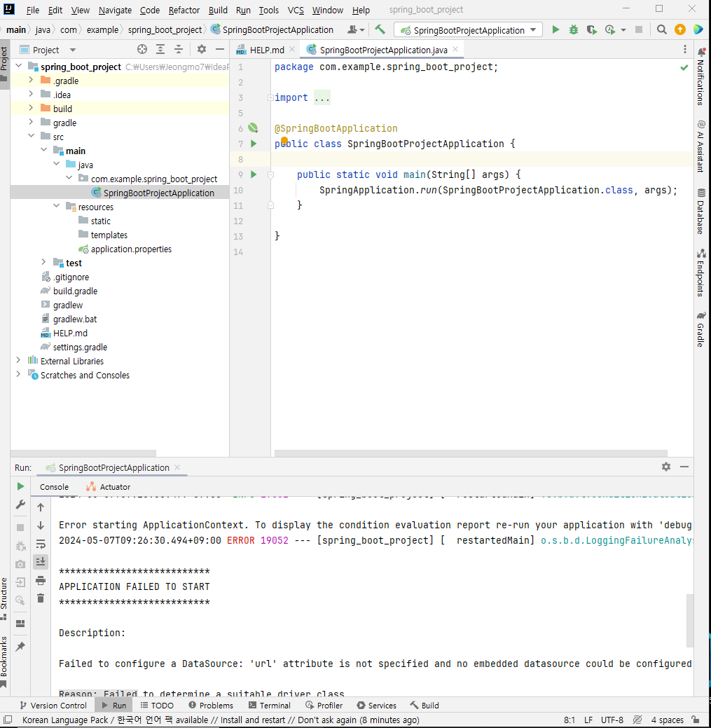711x728 pixels.
Task: Start debugging with the bug icon
Action: (574, 29)
